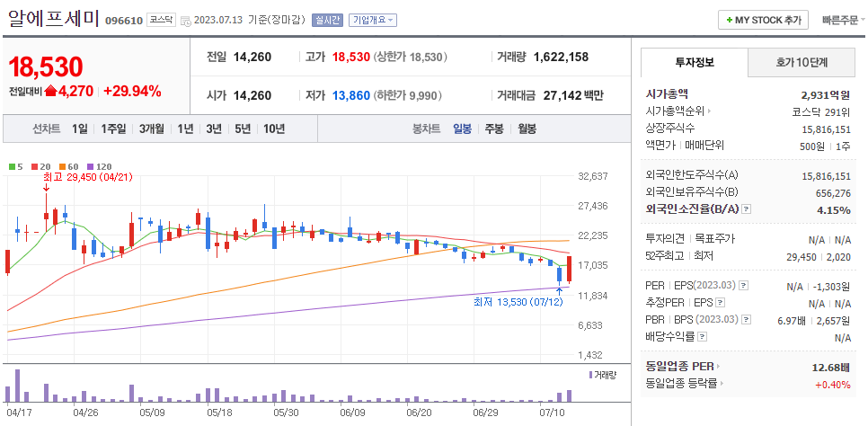
Task: Click the red up-arrow price change icon
Action: click(x=51, y=91)
